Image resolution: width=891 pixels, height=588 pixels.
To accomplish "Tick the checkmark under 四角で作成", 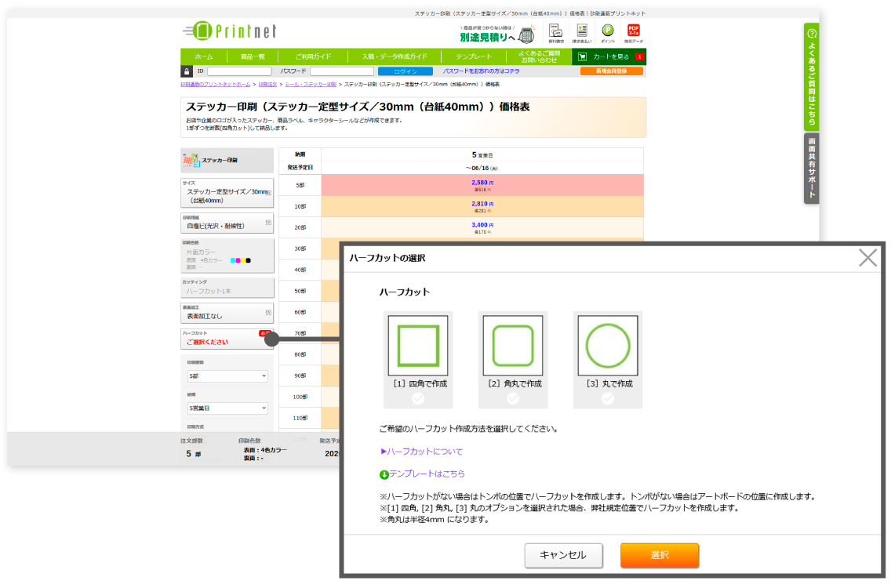I will 417,399.
